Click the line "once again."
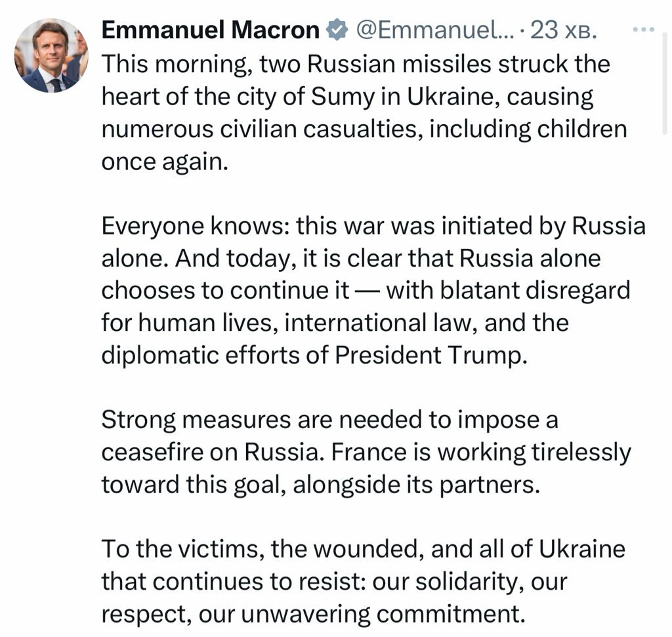This screenshot has width=672, height=637. (165, 162)
